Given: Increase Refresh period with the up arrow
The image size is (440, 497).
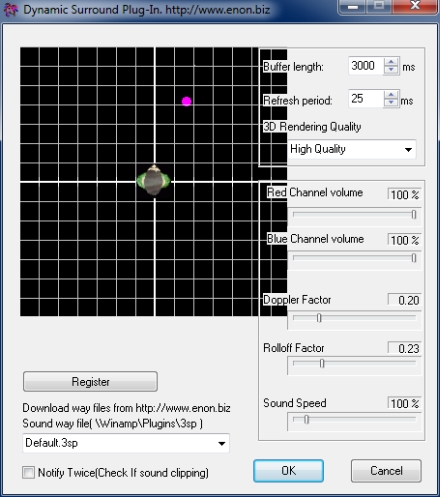Looking at the screenshot, I should click(x=391, y=95).
